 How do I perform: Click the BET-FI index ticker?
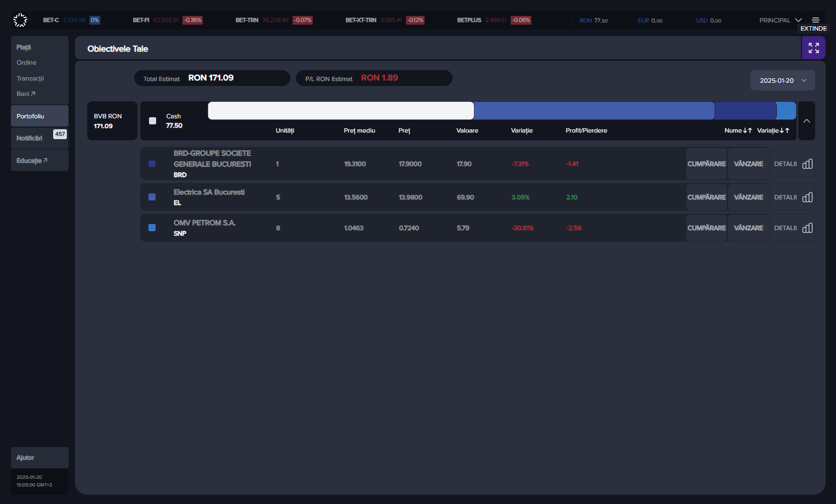coord(168,20)
